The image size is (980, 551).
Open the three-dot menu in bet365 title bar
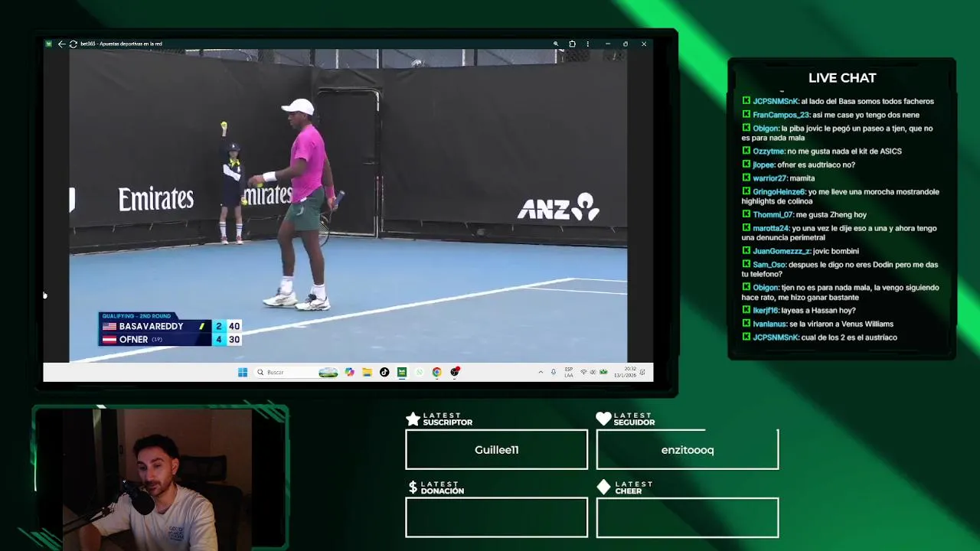[x=587, y=44]
